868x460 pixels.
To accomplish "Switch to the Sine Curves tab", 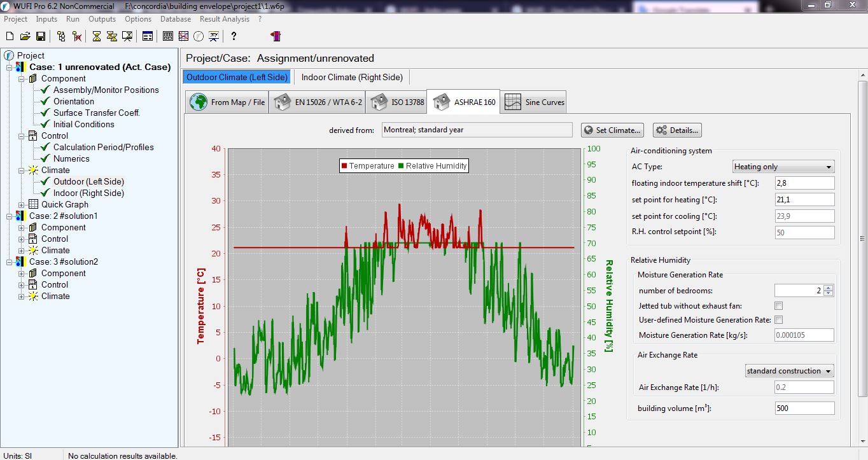I will tap(534, 102).
